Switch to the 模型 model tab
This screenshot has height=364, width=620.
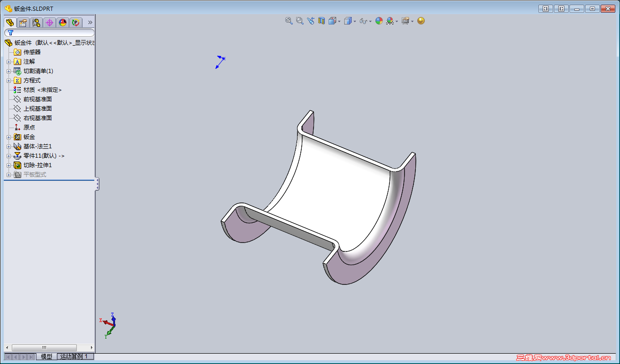[x=47, y=356]
